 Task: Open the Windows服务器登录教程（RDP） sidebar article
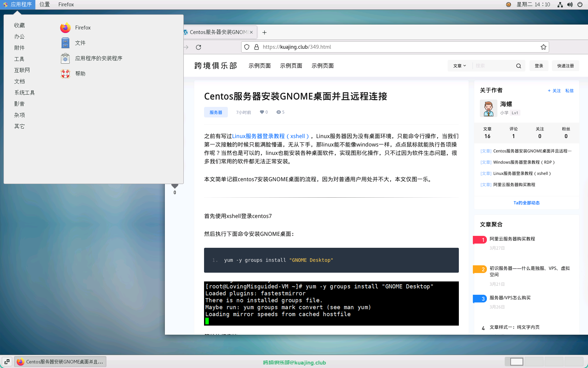pos(524,162)
